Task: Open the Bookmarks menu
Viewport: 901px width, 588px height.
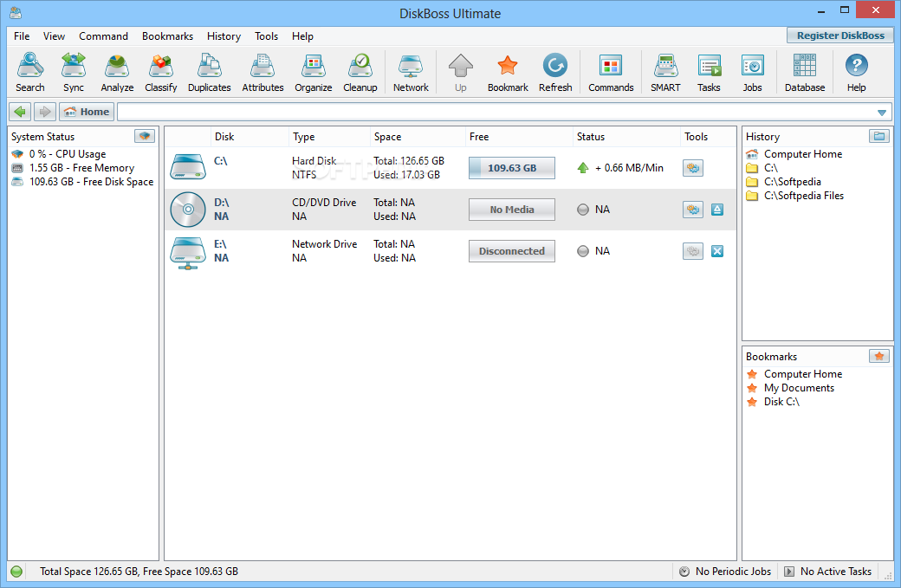Action: click(x=168, y=36)
